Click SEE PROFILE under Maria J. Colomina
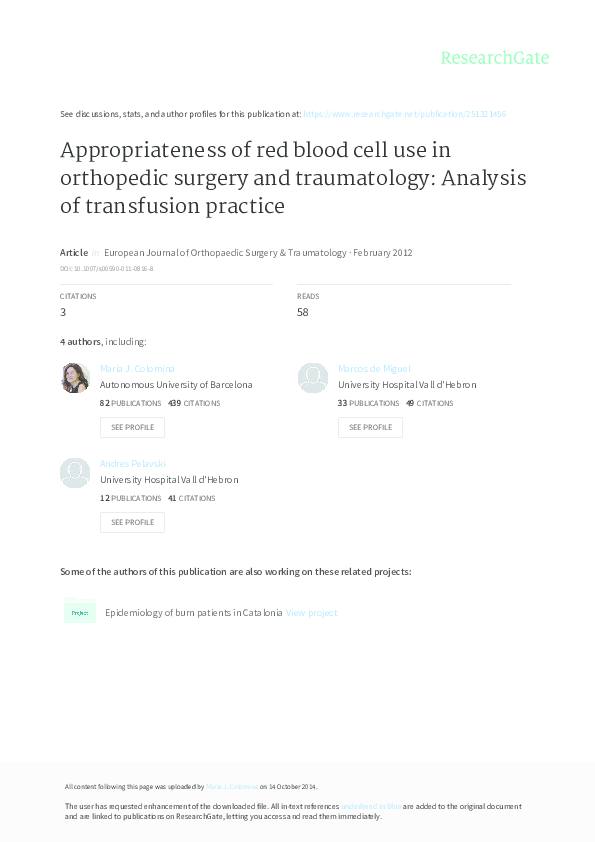Screen dimensions: 595x842 click(x=132, y=427)
